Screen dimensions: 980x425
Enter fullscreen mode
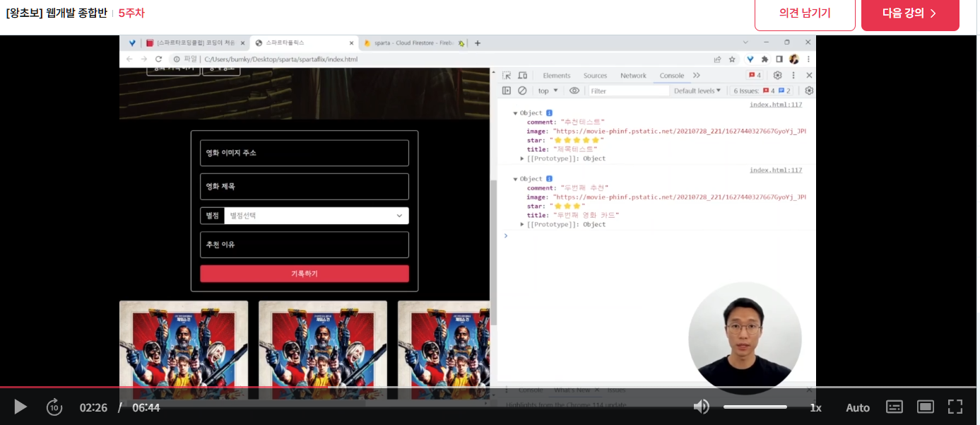pos(955,407)
